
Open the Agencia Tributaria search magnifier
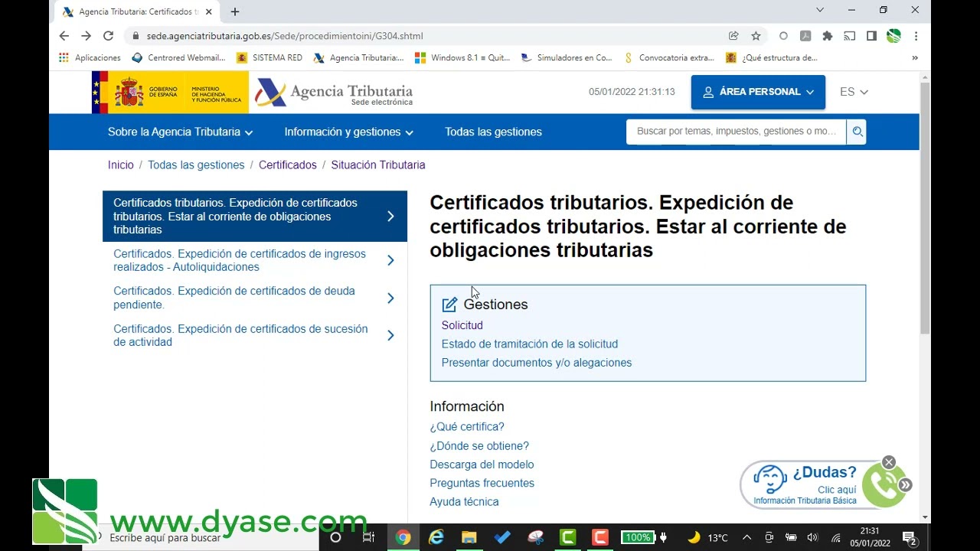pyautogui.click(x=857, y=131)
